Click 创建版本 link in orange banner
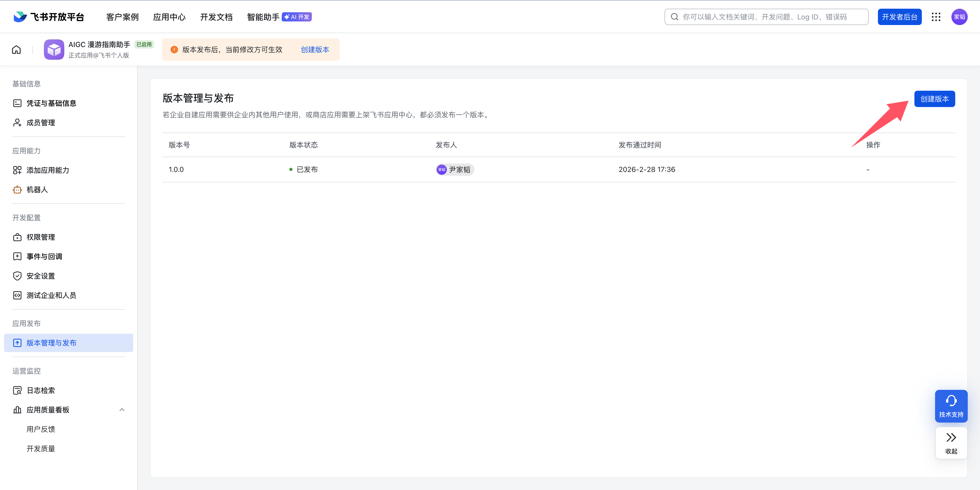 (x=315, y=50)
